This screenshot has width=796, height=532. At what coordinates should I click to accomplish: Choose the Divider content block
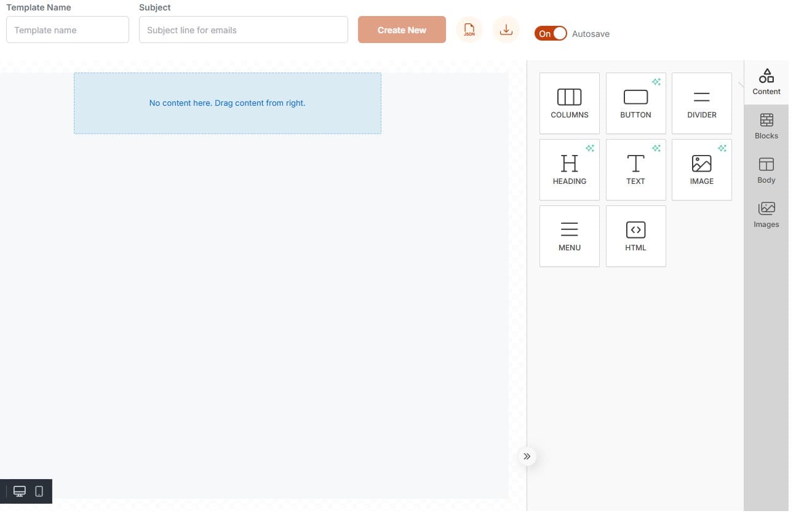tap(701, 103)
